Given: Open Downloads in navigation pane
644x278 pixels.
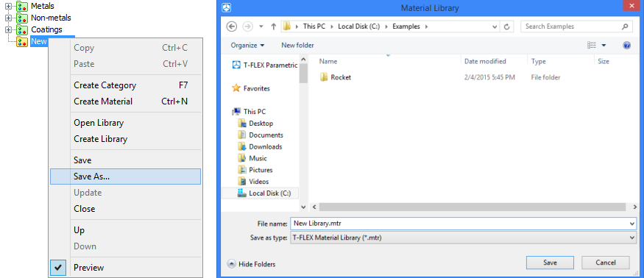Looking at the screenshot, I should [x=260, y=146].
